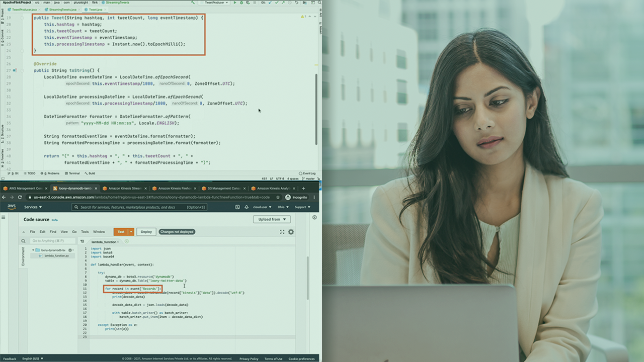The image size is (644, 362).
Task: Expand the Ohio region selector
Action: [282, 207]
